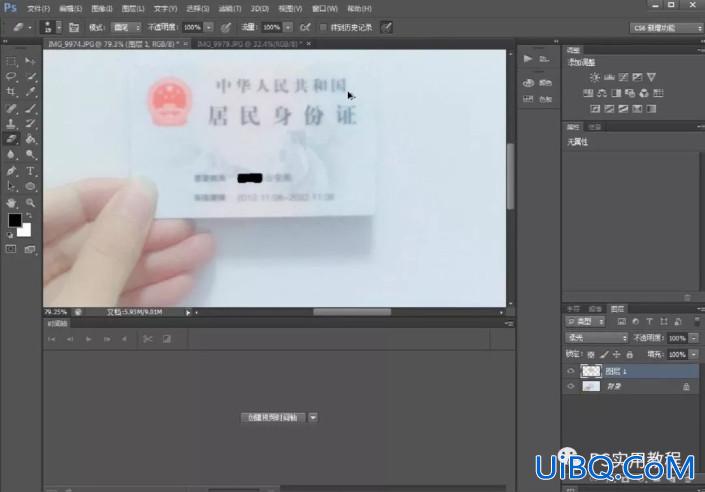Open the Window menu 窗口(W)

(x=325, y=9)
